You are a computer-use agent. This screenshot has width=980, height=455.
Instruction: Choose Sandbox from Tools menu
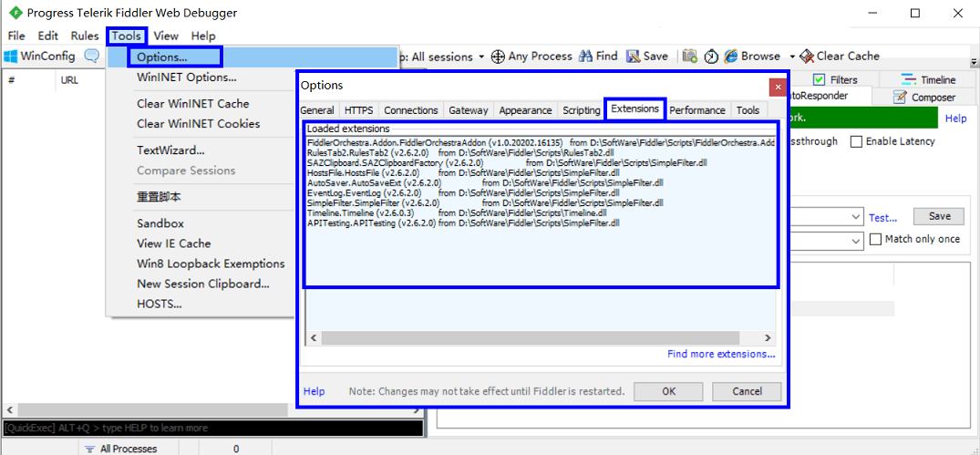(x=160, y=223)
